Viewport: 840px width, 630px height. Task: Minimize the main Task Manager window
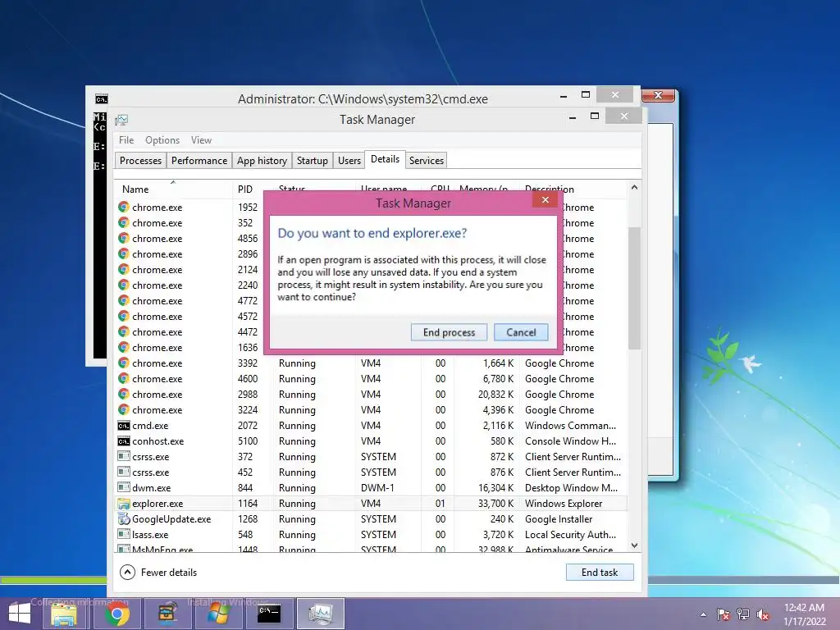click(x=573, y=116)
